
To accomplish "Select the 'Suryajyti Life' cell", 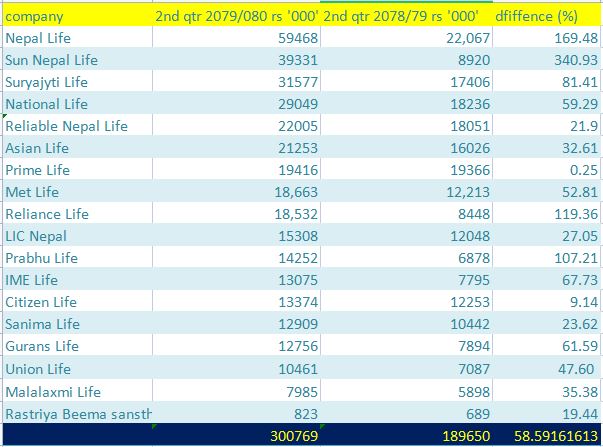I will coord(77,82).
